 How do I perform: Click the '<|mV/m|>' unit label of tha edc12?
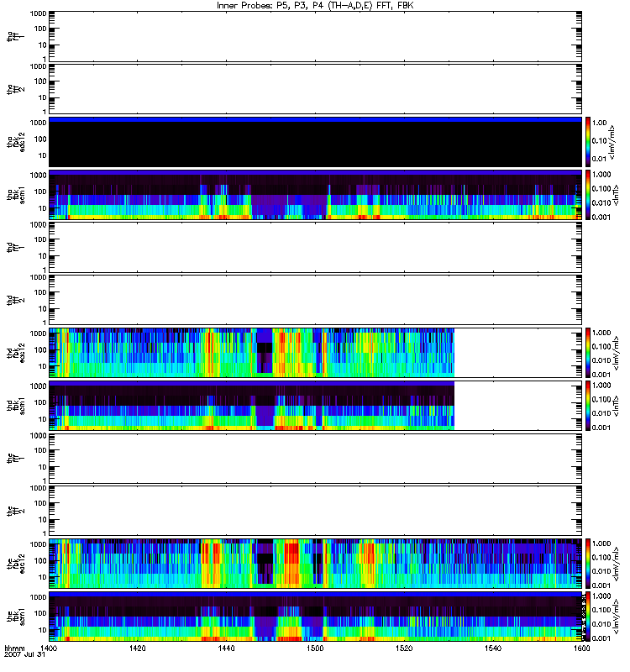click(612, 142)
